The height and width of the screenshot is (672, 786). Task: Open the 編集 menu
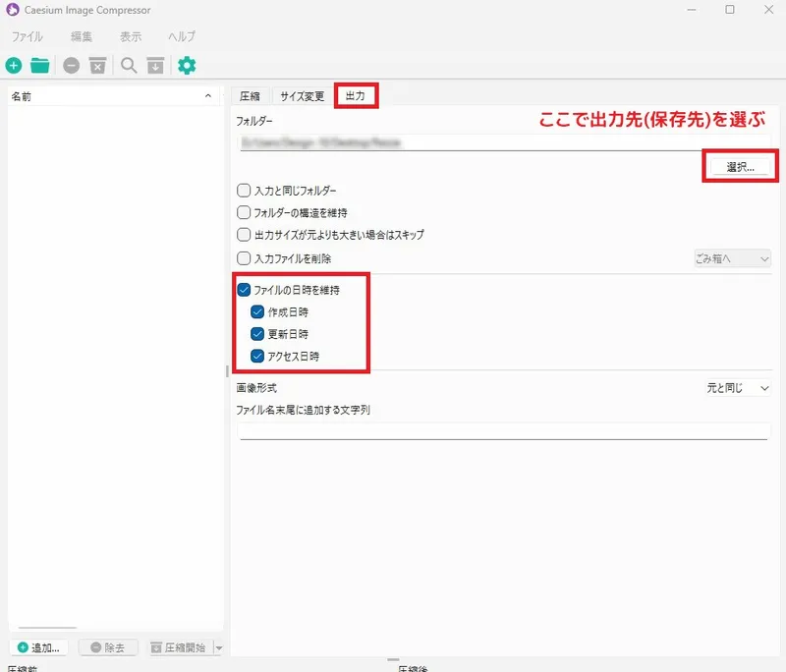click(82, 36)
